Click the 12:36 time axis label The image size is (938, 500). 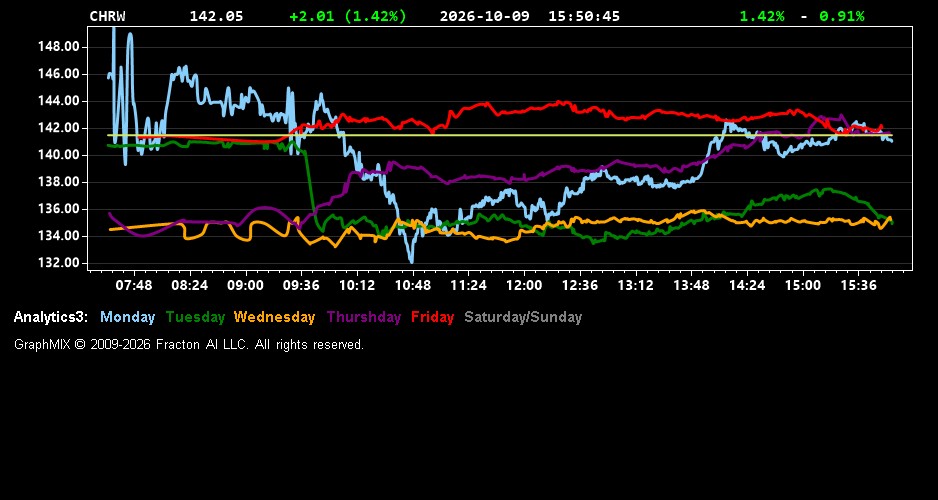[x=580, y=285]
